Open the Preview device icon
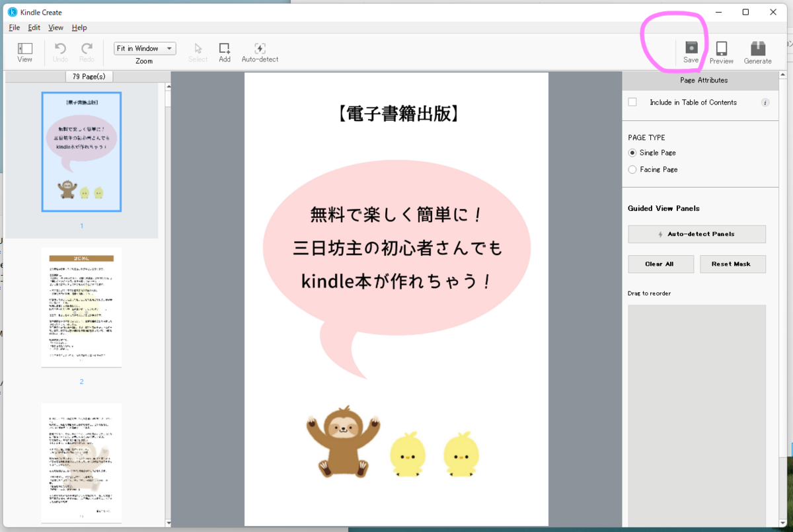The image size is (793, 532). 722,48
